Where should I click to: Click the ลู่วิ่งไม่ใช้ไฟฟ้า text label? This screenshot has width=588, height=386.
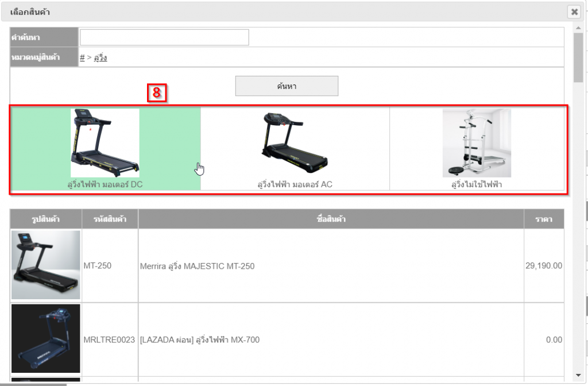click(477, 184)
